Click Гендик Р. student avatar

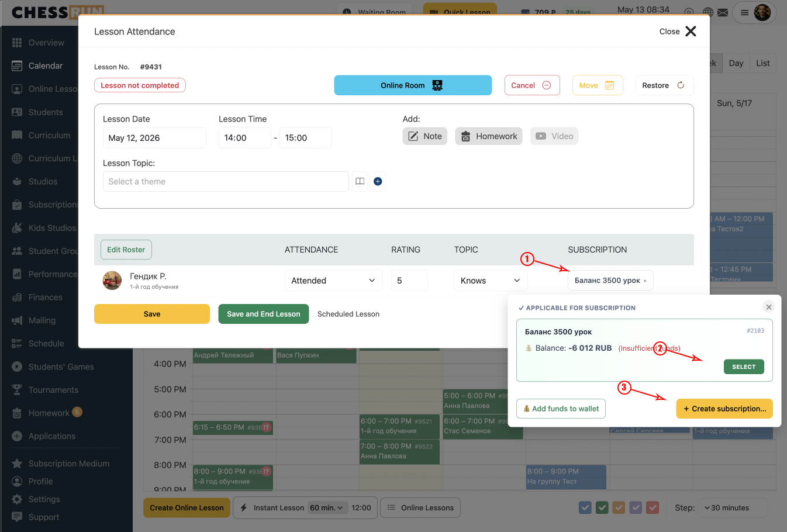[112, 281]
